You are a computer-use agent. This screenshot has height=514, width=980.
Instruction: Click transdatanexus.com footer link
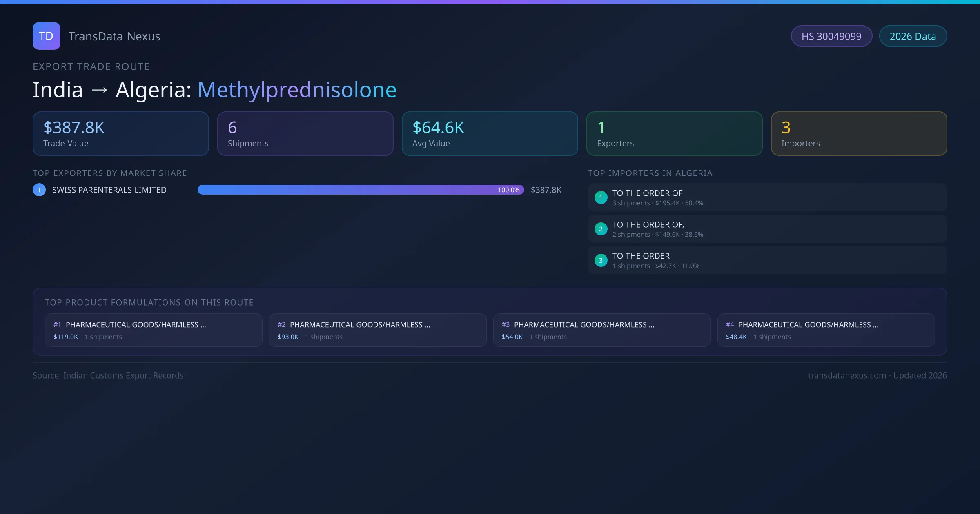tap(847, 375)
